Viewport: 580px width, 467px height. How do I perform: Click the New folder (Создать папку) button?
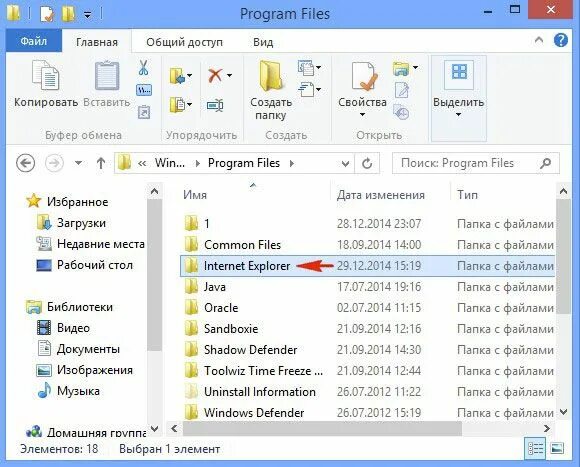pos(271,90)
